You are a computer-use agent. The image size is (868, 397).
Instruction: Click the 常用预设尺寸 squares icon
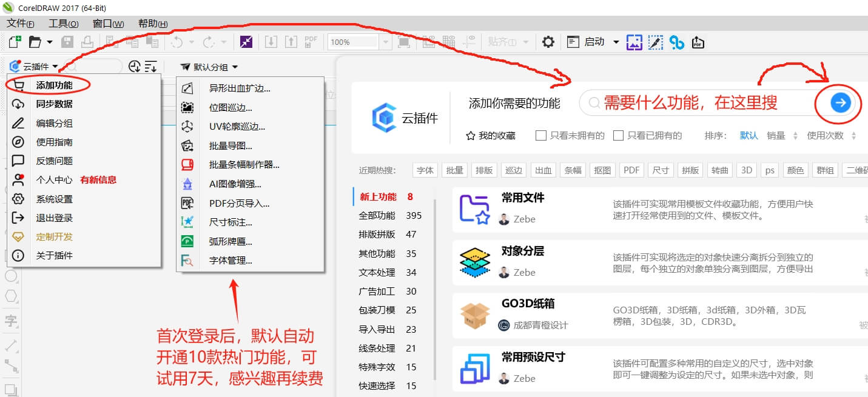[475, 368]
